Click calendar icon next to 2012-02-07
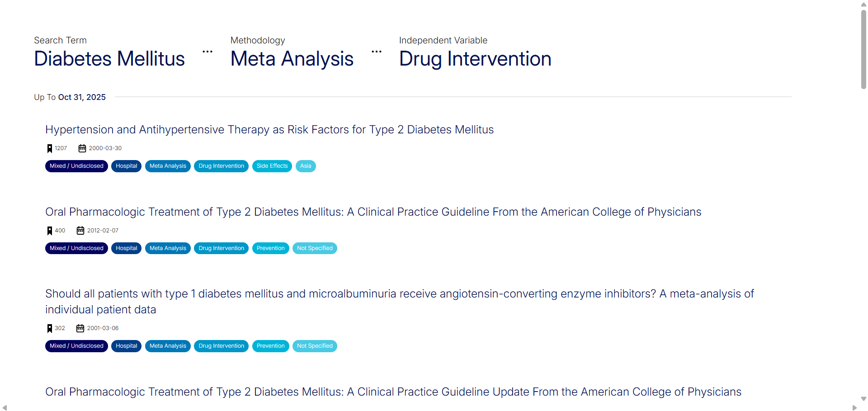This screenshot has width=868, height=411. tap(80, 231)
